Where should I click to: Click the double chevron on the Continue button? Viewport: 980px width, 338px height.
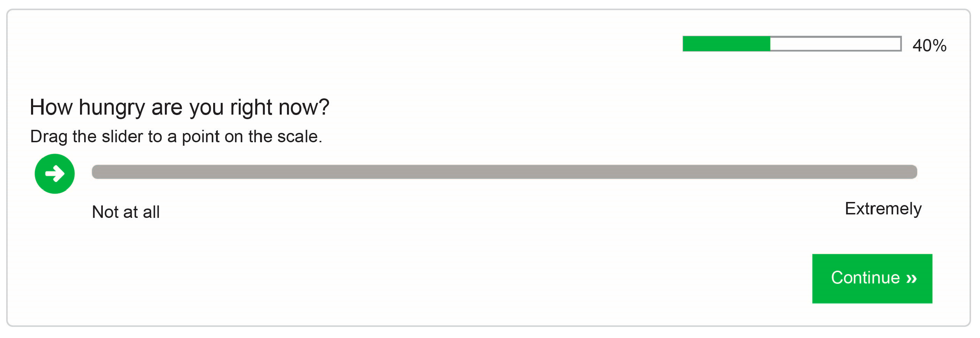[911, 278]
